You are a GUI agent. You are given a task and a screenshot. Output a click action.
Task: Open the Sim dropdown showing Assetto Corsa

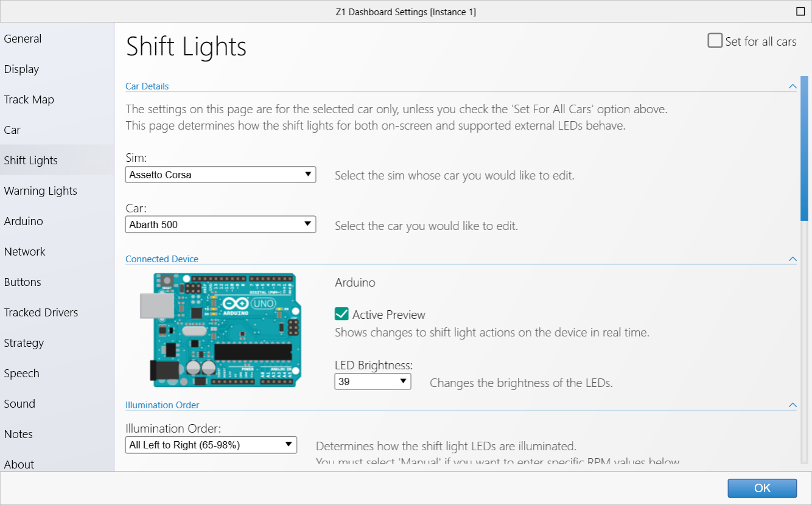click(220, 175)
